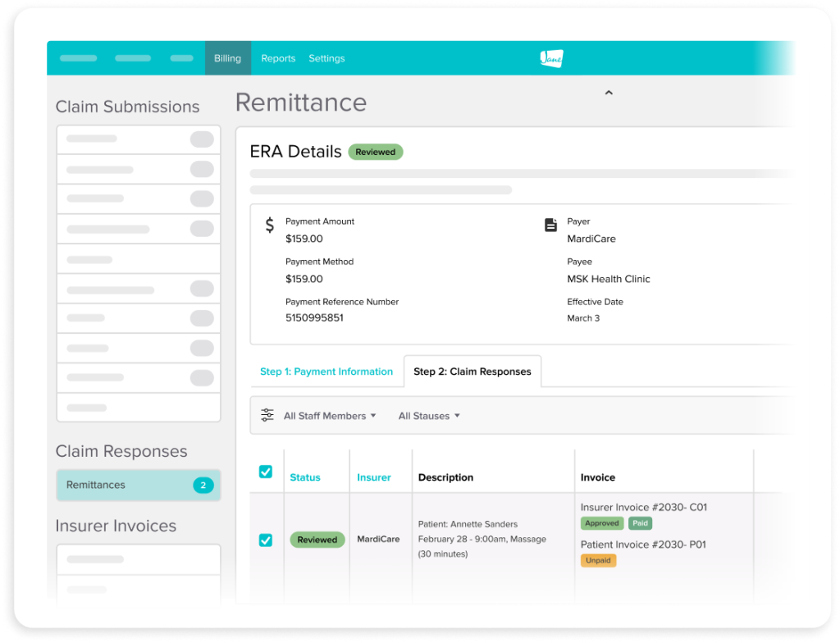Click the Reviewed badge beside ERA Details

(376, 152)
